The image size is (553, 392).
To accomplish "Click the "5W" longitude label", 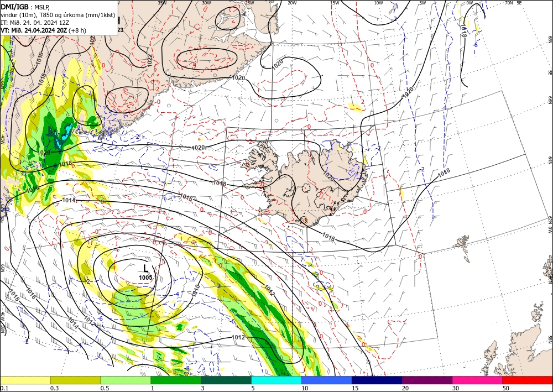I will pyautogui.click(x=422, y=3).
